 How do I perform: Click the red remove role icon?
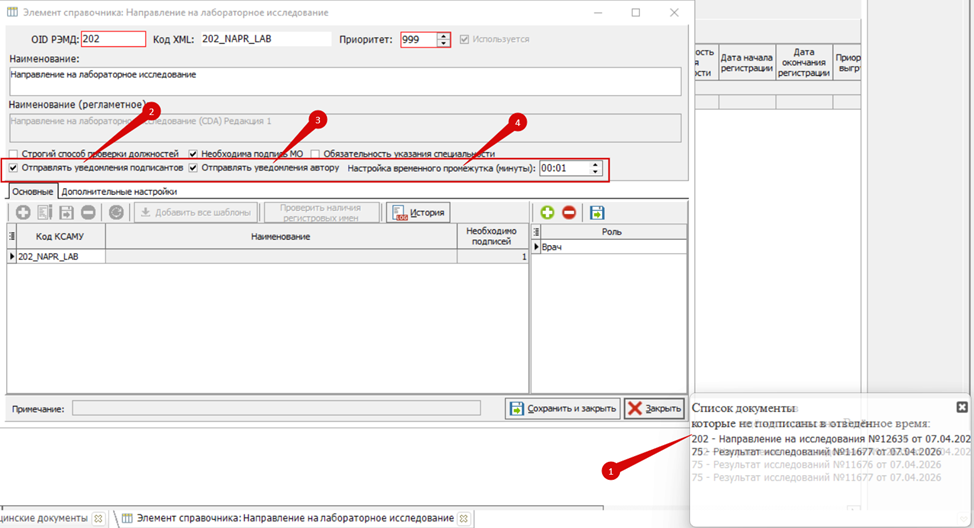point(568,212)
